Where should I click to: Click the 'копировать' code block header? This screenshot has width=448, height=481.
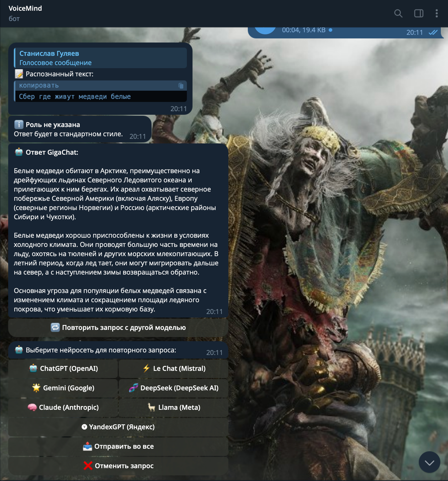point(100,86)
